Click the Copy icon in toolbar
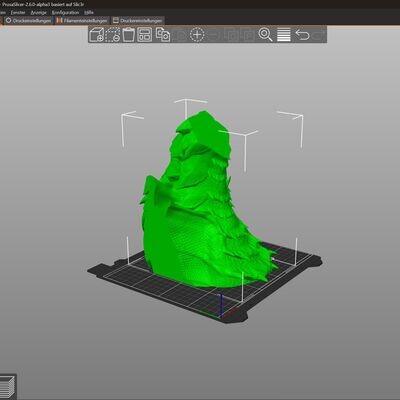The height and width of the screenshot is (400, 400). click(163, 35)
